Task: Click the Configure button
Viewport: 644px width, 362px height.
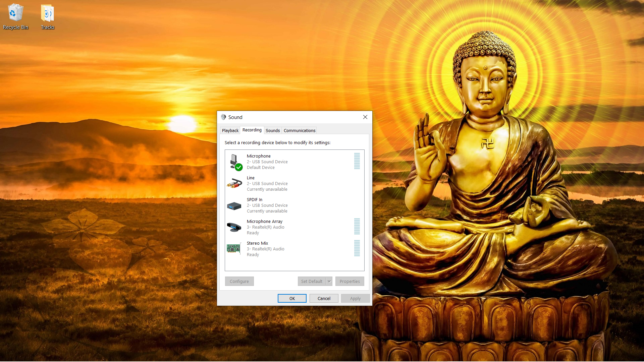Action: point(239,281)
